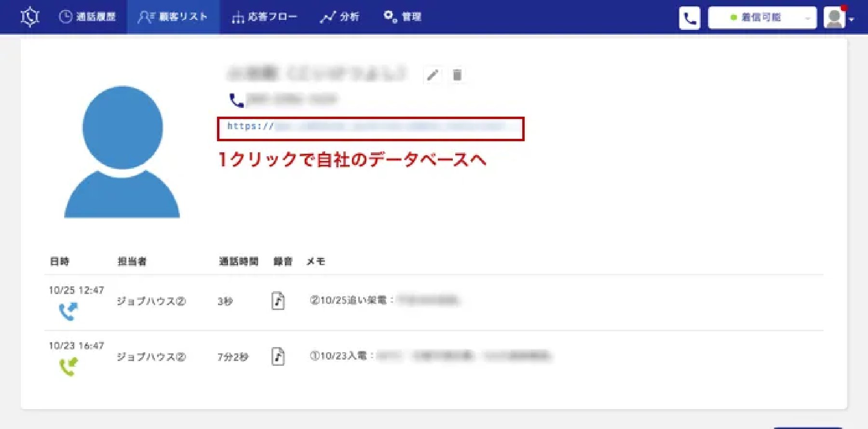Click the 担当者 column header
The width and height of the screenshot is (868, 429).
(132, 261)
